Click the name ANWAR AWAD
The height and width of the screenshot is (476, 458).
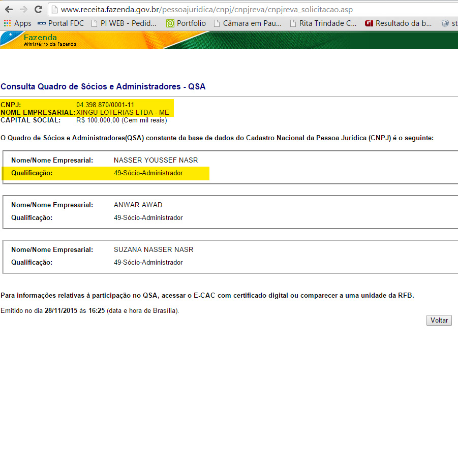point(138,205)
